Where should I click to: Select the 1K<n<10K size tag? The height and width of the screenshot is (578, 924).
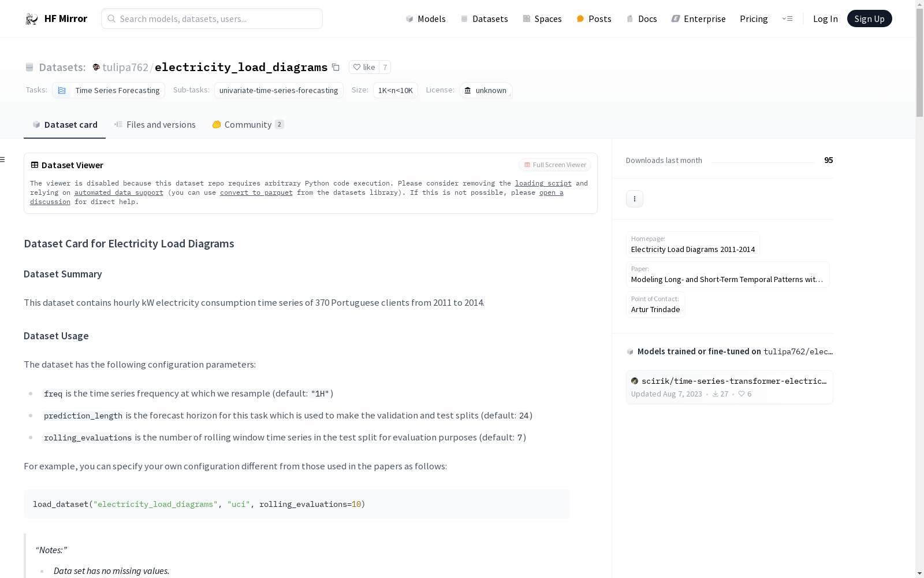coord(396,90)
